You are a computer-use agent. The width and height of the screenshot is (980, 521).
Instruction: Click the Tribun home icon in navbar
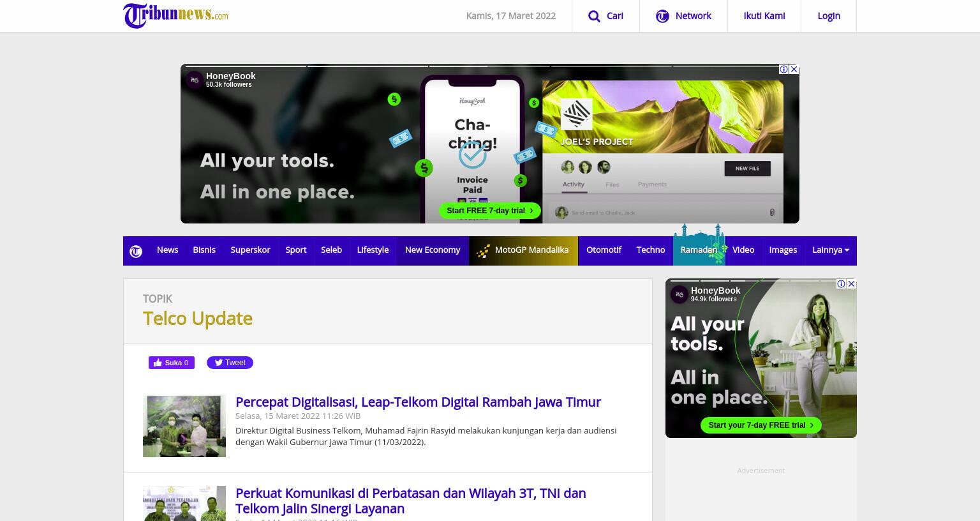click(x=136, y=252)
